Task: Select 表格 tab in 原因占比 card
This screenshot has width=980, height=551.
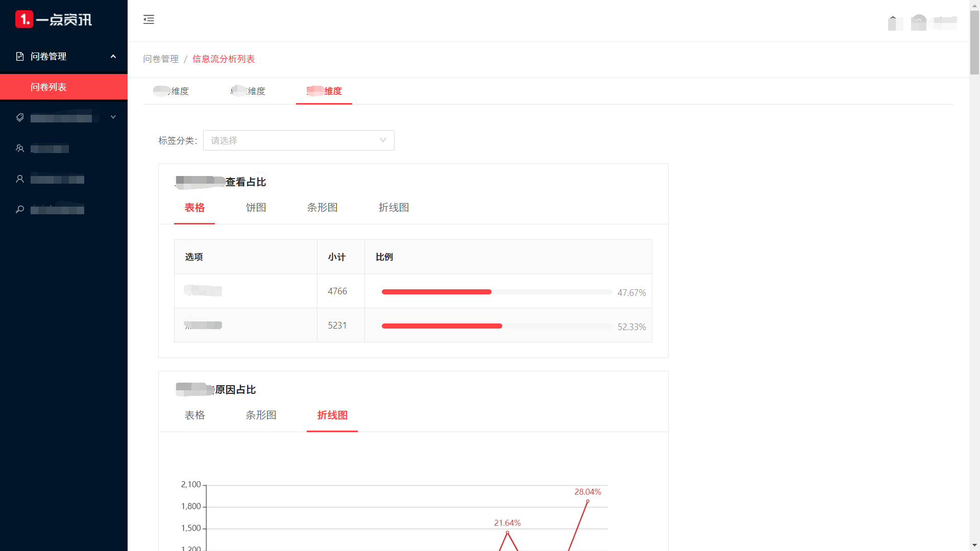Action: [194, 415]
